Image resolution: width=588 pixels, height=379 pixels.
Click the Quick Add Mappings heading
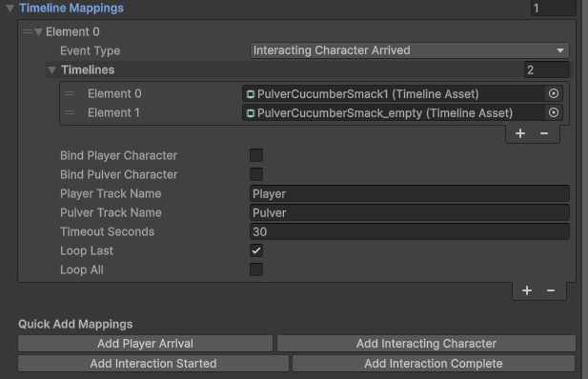75,324
